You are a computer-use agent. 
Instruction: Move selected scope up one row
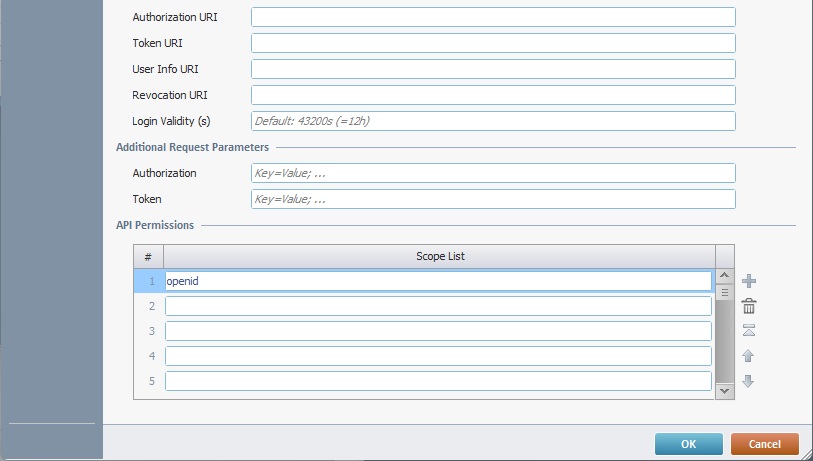[748, 356]
